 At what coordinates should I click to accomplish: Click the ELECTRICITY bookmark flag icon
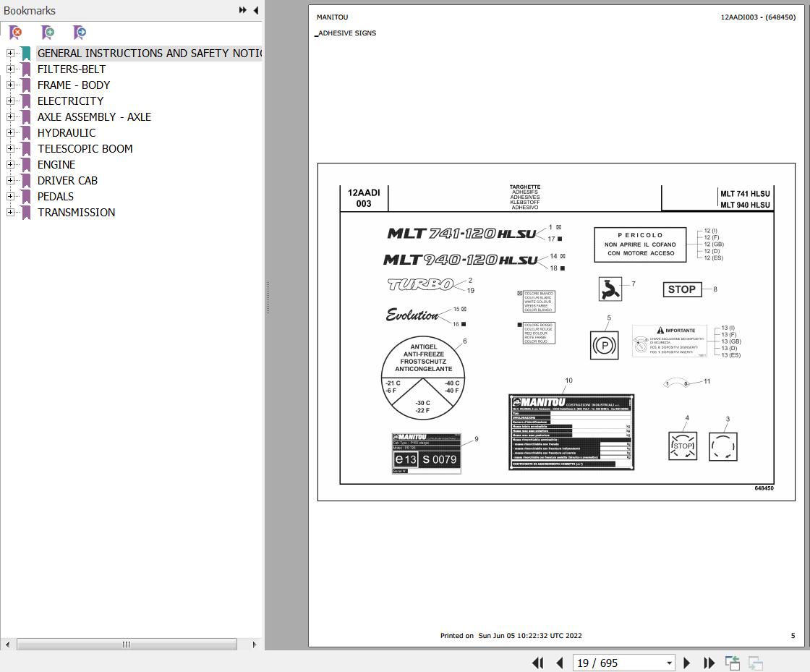click(26, 101)
